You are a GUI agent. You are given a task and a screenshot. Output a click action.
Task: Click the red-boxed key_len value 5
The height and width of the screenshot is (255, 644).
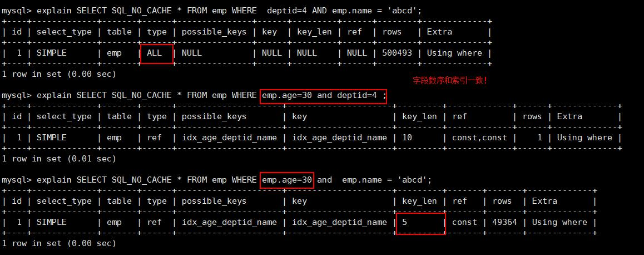click(x=420, y=223)
